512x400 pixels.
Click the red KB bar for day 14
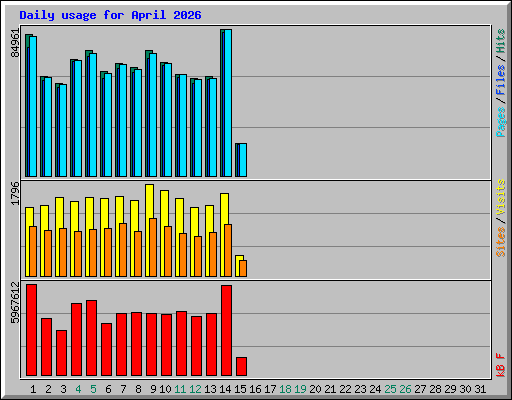(227, 330)
